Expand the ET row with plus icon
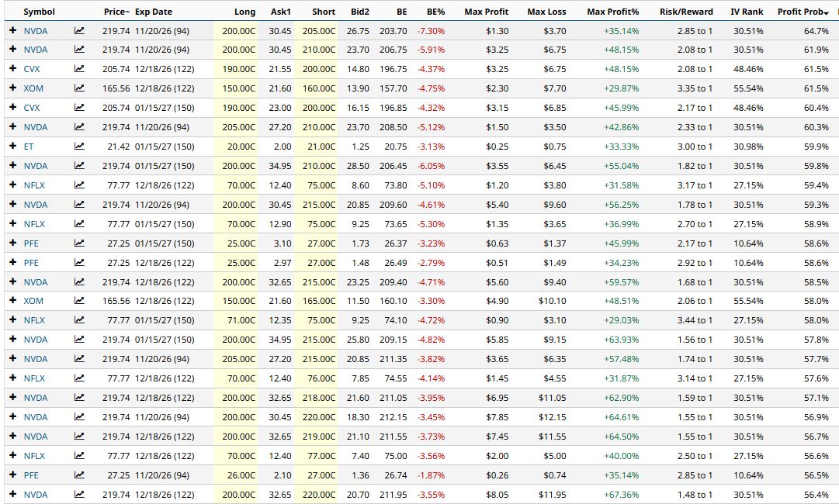 (13, 146)
